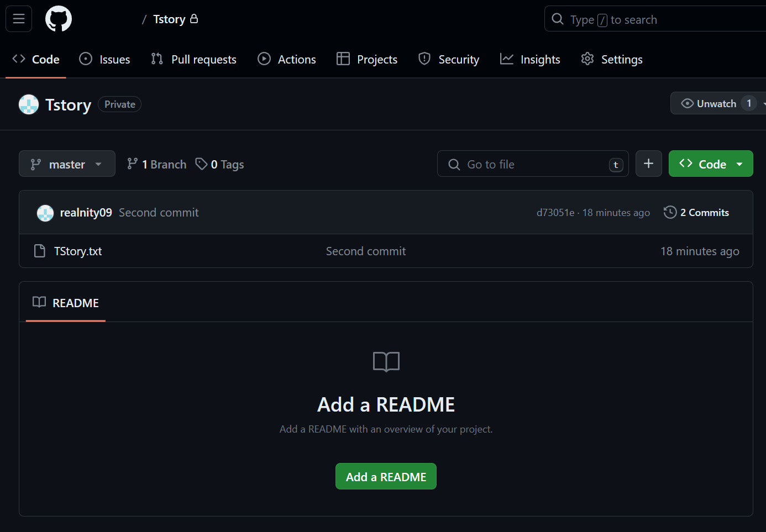Expand the master branch dropdown

click(x=67, y=164)
